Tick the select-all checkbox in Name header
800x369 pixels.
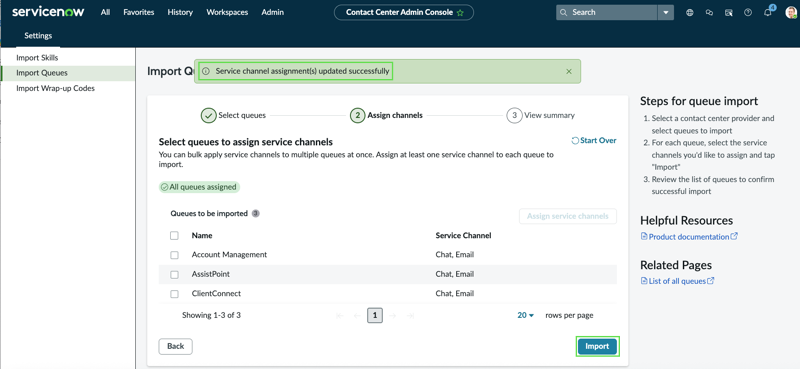coord(174,236)
